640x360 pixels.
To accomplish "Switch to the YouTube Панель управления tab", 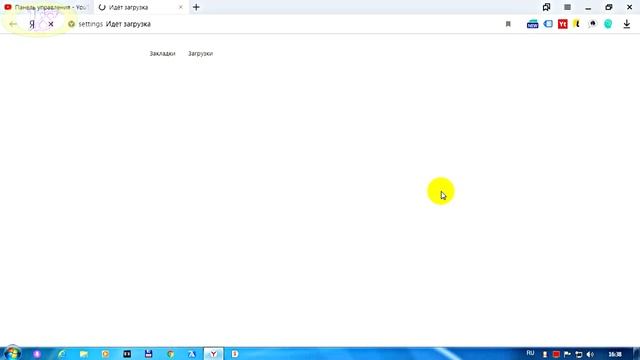I will (x=46, y=7).
